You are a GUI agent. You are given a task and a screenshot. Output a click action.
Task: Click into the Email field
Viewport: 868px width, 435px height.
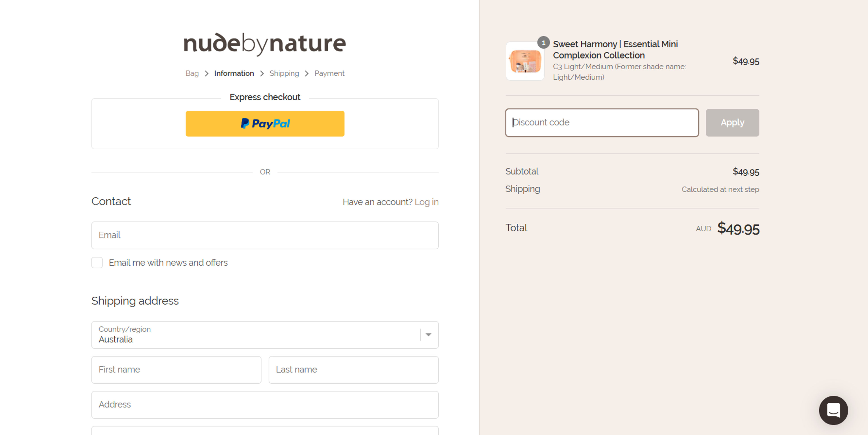point(265,235)
